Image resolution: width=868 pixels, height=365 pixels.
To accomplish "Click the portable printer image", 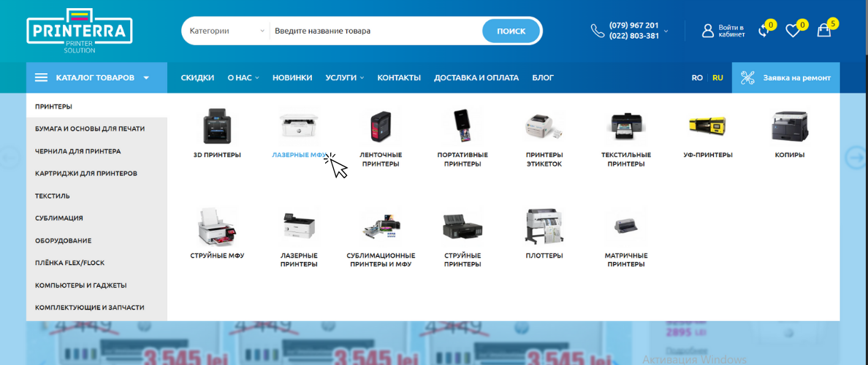I will (x=462, y=126).
